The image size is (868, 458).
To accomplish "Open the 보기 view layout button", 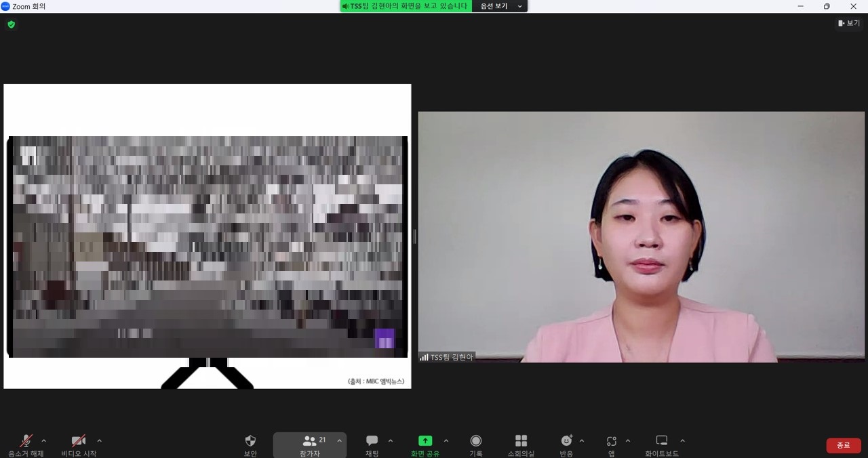I will [x=849, y=23].
